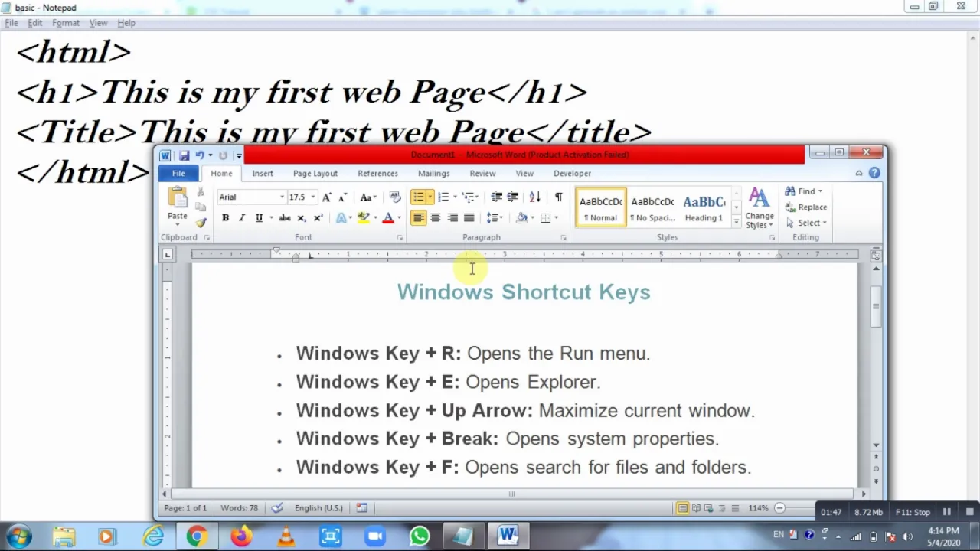Screen dimensions: 980x551
Task: Open Zoom from the taskbar
Action: (x=374, y=536)
